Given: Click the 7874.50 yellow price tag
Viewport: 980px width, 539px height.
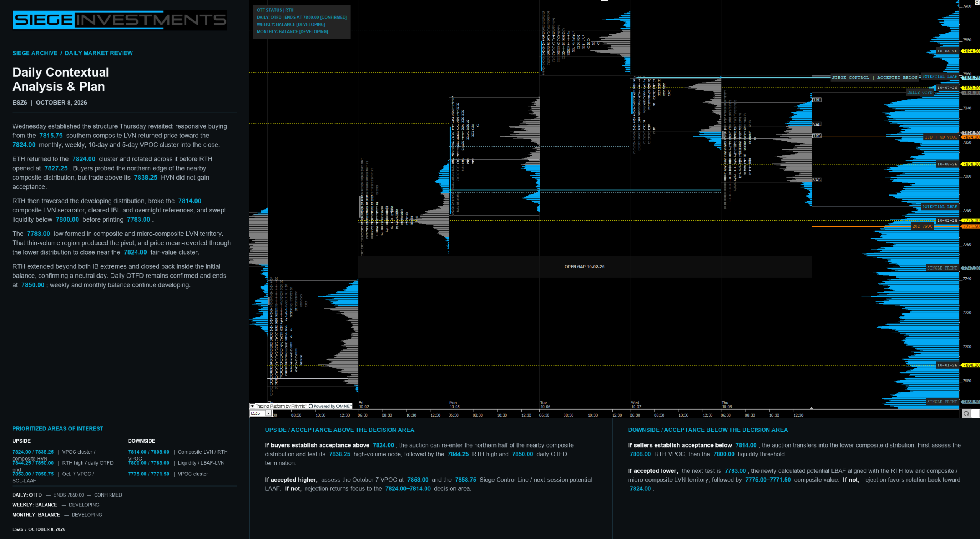Looking at the screenshot, I should (971, 51).
